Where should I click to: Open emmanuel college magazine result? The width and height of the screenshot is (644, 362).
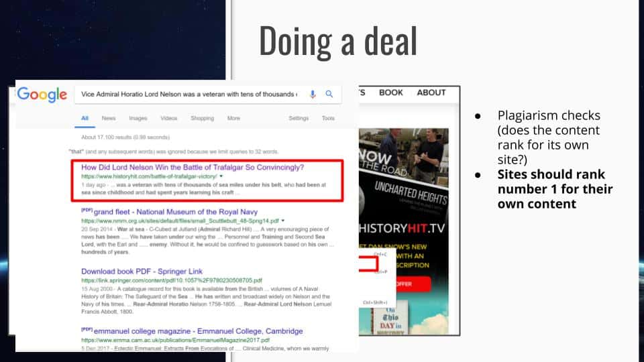198,330
